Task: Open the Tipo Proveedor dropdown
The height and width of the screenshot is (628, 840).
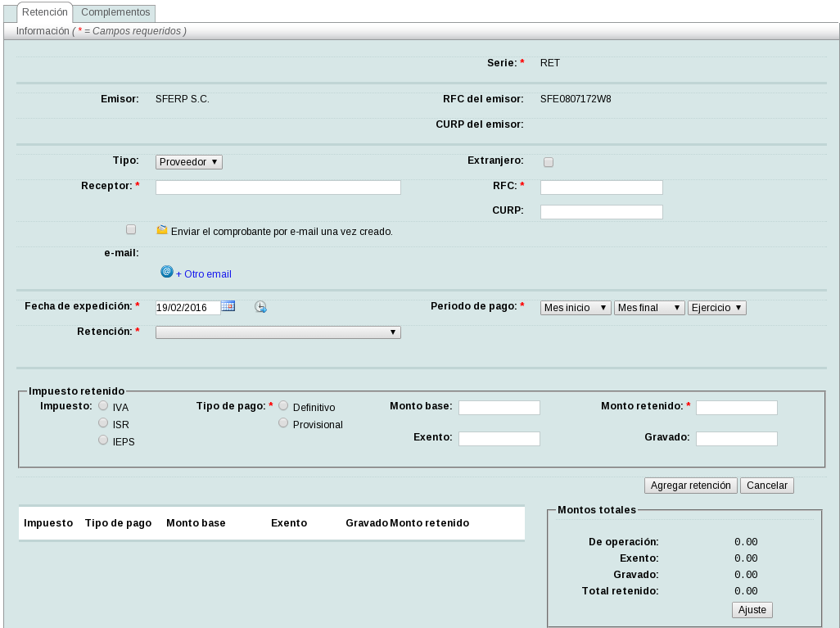Action: [x=188, y=162]
